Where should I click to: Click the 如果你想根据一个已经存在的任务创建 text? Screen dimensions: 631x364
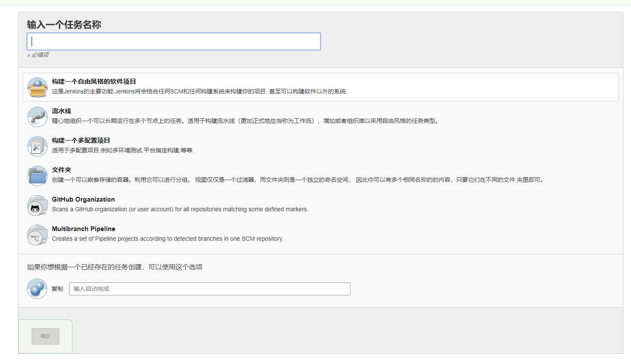click(x=115, y=267)
